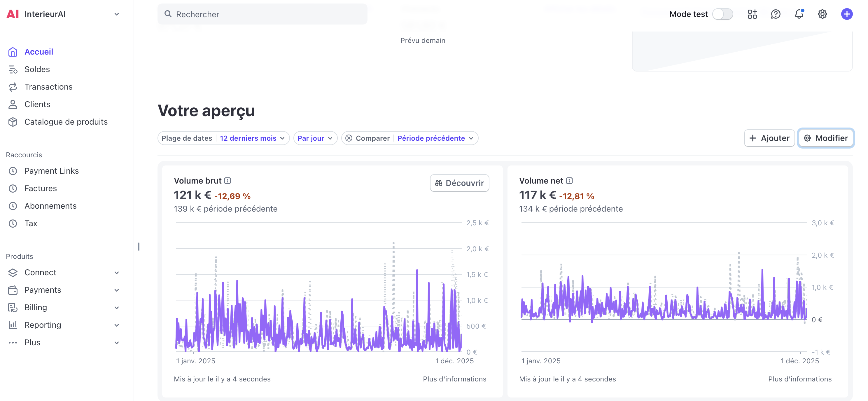The image size is (868, 401).
Task: Click the Modifier button
Action: pyautogui.click(x=825, y=138)
